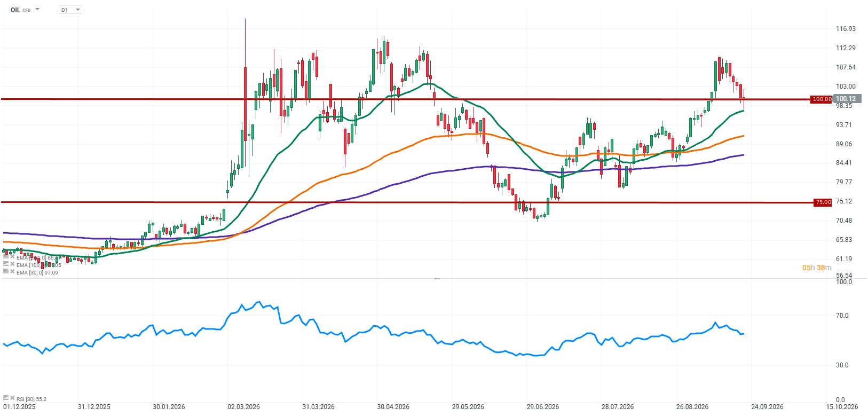Click the 05h 38m candle countdown timer
Image resolution: width=868 pixels, height=416 pixels.
pyautogui.click(x=817, y=268)
